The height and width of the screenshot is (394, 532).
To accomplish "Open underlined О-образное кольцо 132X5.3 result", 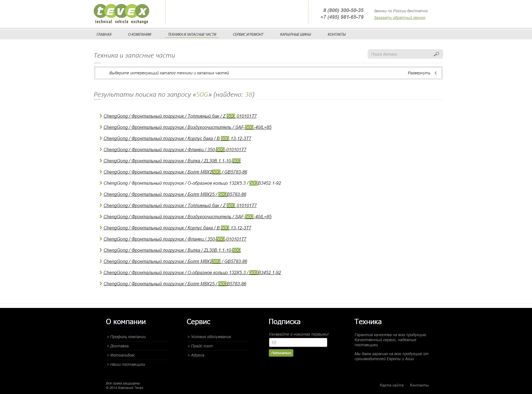I will click(192, 272).
